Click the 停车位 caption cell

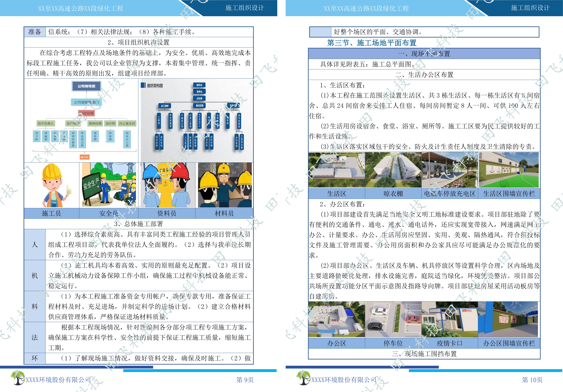click(393, 343)
